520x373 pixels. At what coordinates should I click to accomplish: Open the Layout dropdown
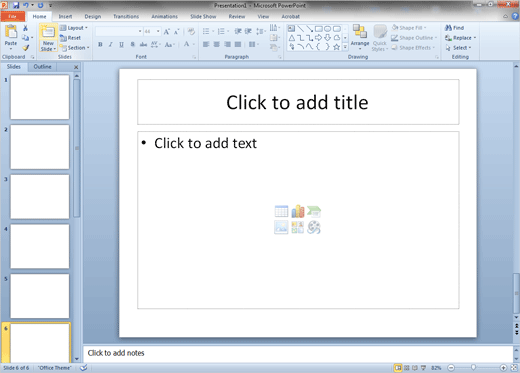(x=74, y=28)
